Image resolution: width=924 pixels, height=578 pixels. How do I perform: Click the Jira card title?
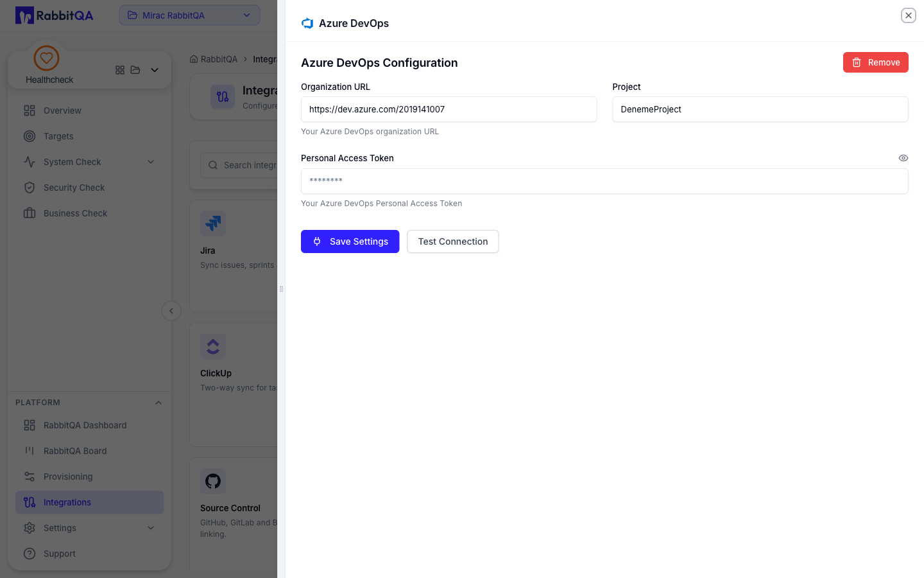click(x=208, y=250)
